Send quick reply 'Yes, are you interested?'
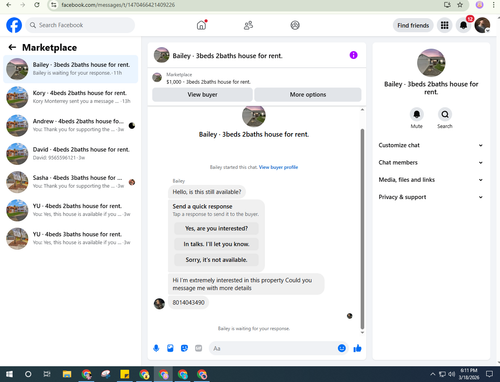Screen dimensions: 500x382 [x=216, y=229]
